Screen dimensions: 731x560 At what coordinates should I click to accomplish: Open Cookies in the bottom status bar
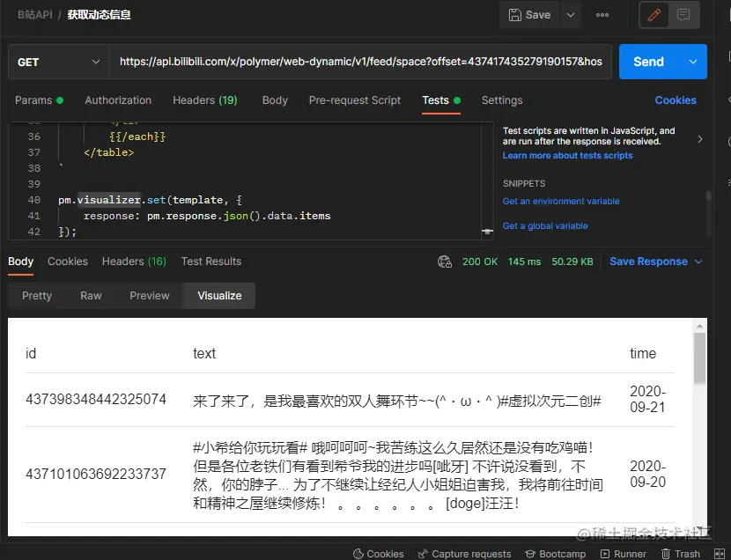[379, 554]
